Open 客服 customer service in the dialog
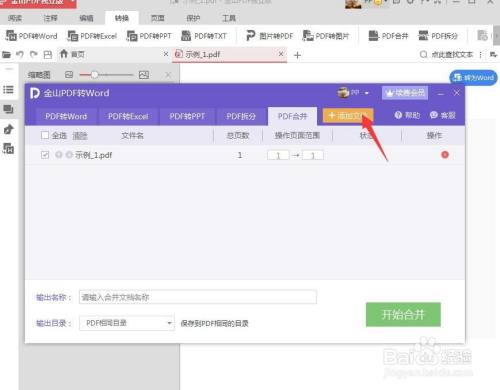The height and width of the screenshot is (390, 500). pos(443,115)
